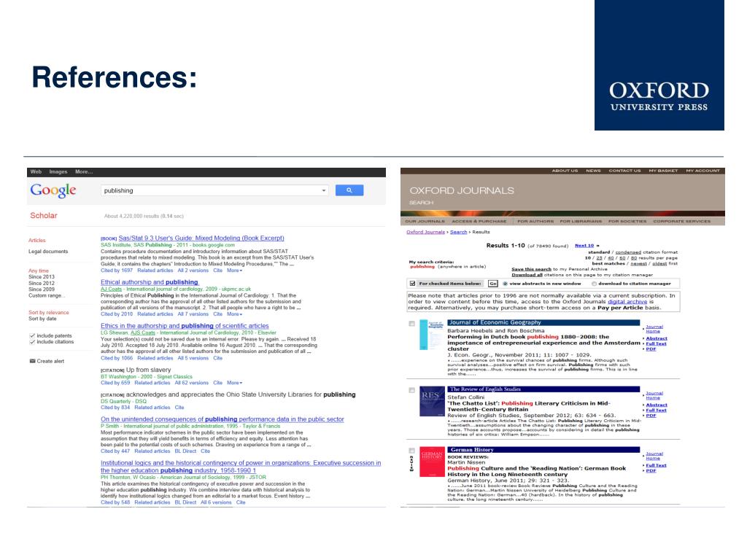Open FOR LIBRARIANS navigation tab
This screenshot has width=747, height=560.
581,222
